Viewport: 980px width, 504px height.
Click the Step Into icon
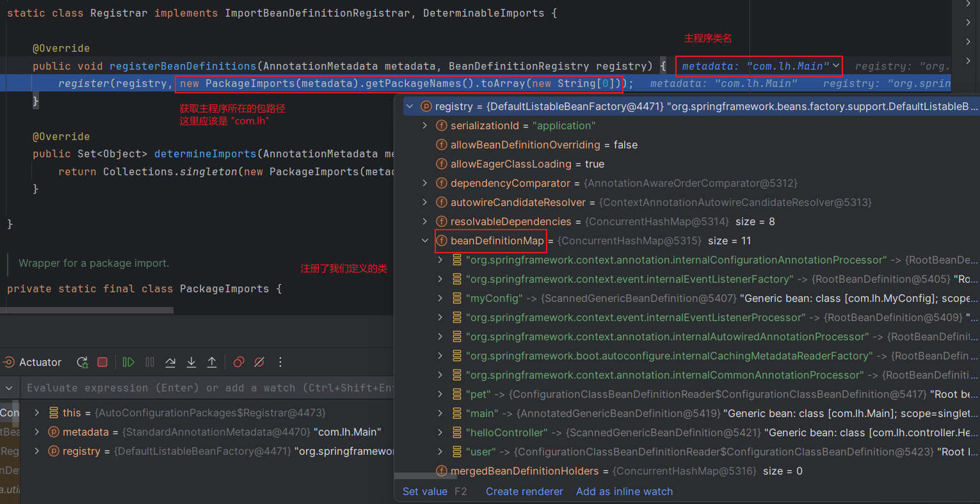(191, 362)
